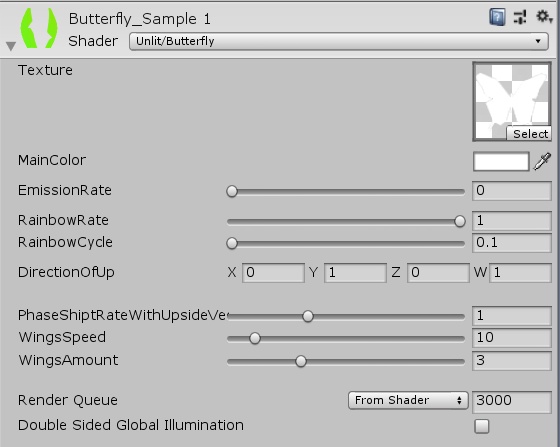Click the WingsAmount property label
The image size is (560, 447).
tap(68, 360)
